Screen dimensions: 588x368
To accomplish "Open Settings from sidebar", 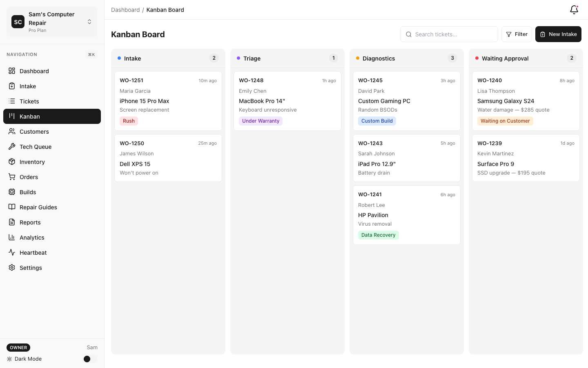I will point(31,267).
